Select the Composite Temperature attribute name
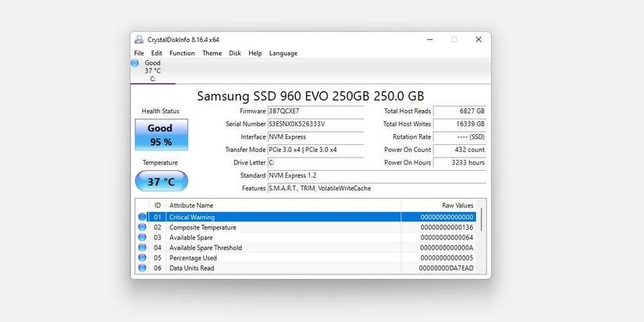The height and width of the screenshot is (322, 644). click(x=203, y=227)
